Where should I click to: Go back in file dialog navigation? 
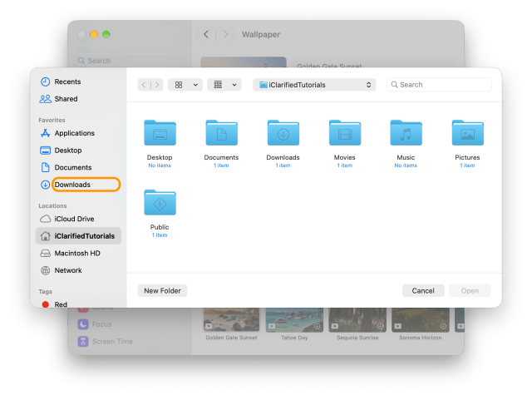pos(144,85)
